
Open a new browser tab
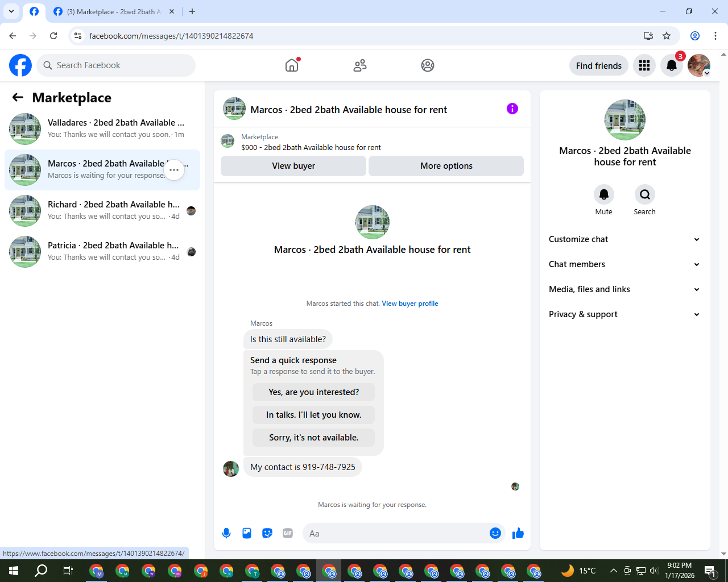click(x=192, y=11)
